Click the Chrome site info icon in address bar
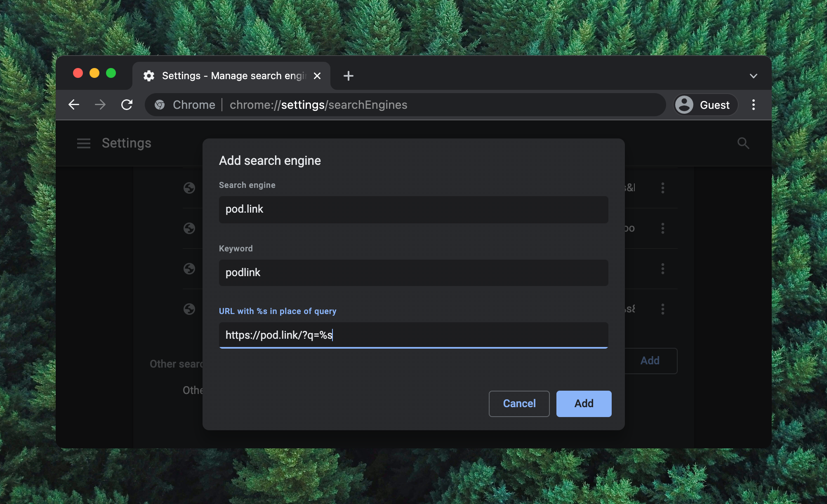827x504 pixels. pyautogui.click(x=160, y=105)
